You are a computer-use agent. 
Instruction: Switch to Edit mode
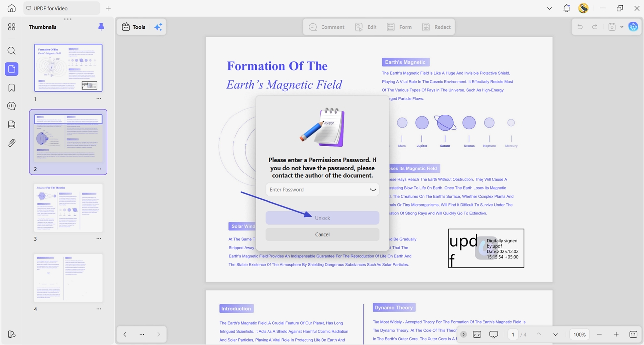[x=366, y=27]
